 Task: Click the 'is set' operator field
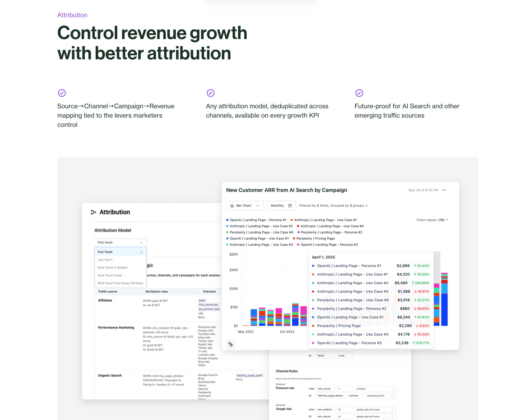pos(345,355)
